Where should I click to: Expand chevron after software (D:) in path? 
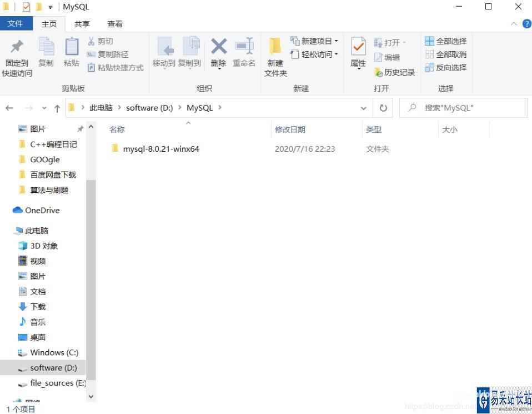[x=180, y=108]
